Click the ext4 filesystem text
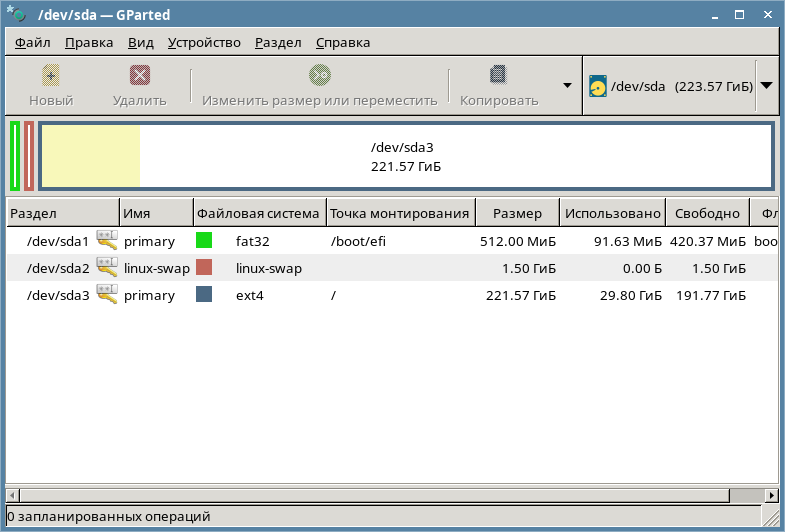Screen dimensions: 785x532 point(249,295)
